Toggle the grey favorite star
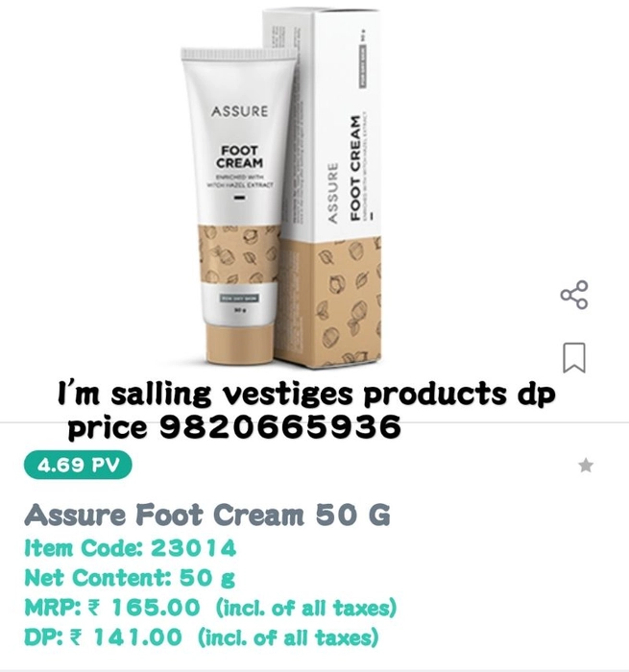This screenshot has width=629, height=672. 586,465
